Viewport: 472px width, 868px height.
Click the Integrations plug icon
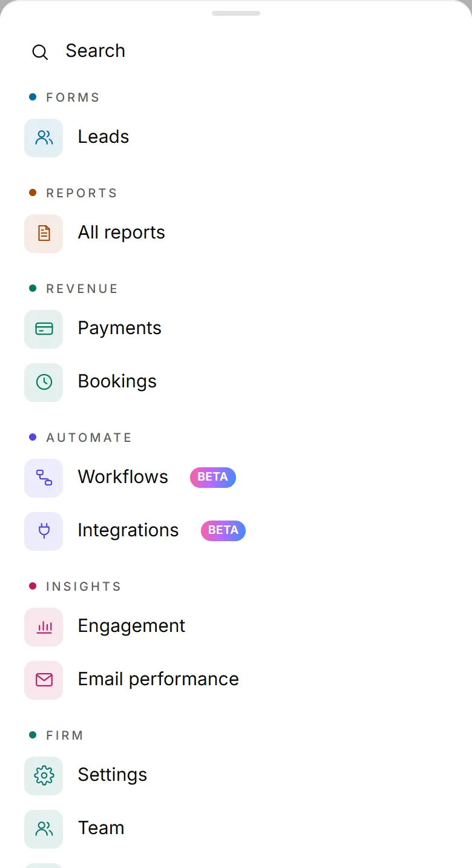(x=44, y=531)
